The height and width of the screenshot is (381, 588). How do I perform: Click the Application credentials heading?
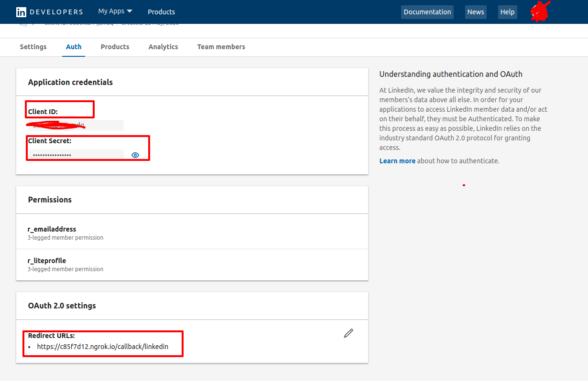coord(70,82)
